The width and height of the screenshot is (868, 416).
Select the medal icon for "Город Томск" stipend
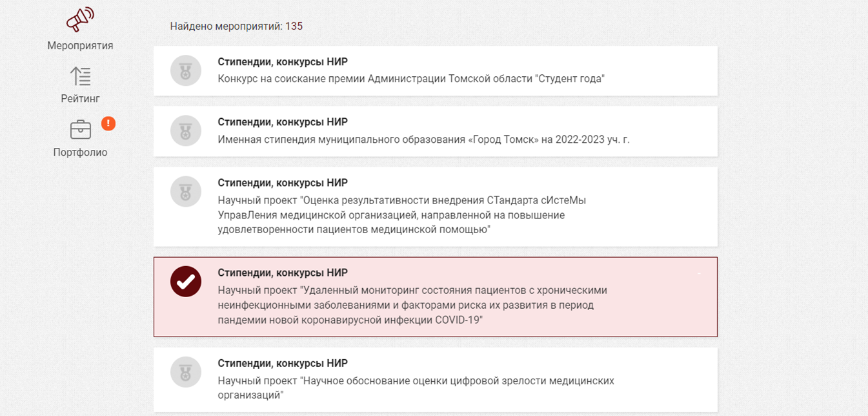click(186, 131)
